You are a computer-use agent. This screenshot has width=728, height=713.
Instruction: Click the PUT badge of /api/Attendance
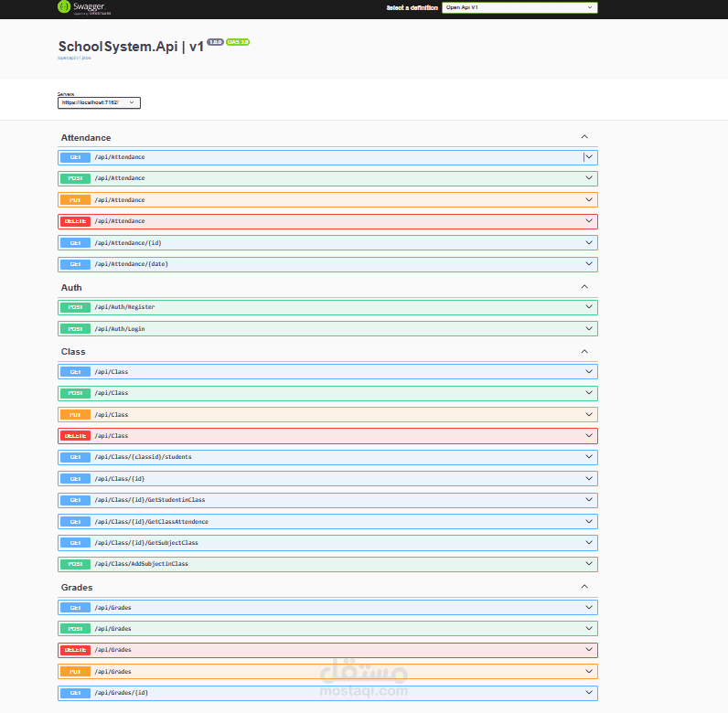75,200
